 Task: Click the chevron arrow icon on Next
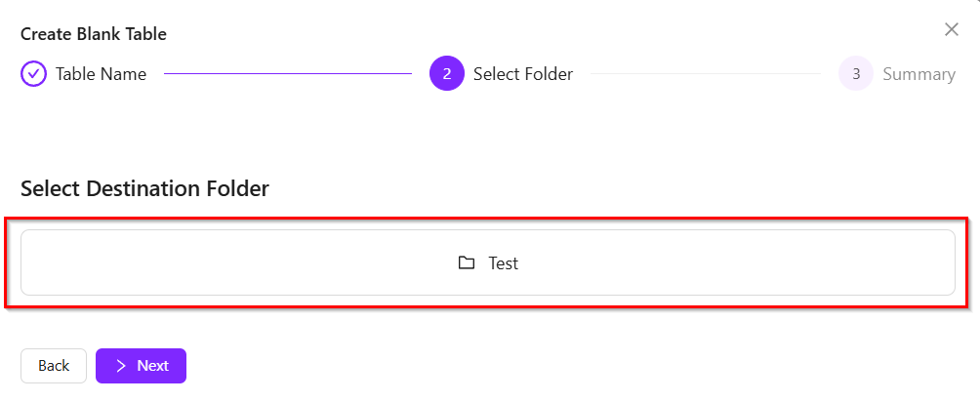[x=121, y=366]
